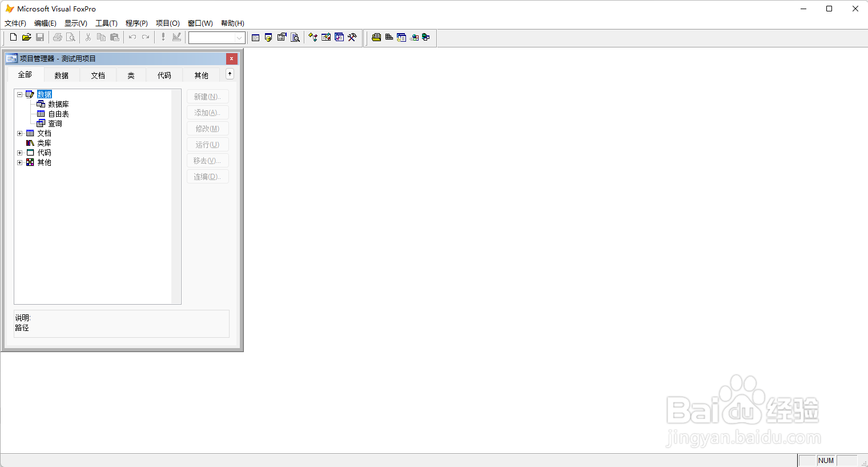Image resolution: width=868 pixels, height=467 pixels.
Task: Click the New file toolbar icon
Action: pos(13,37)
